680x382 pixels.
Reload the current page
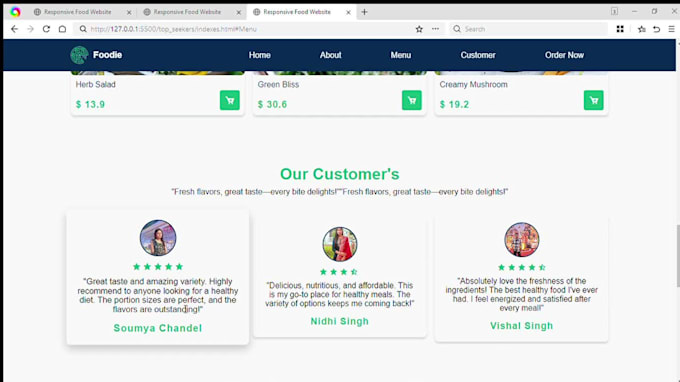(x=46, y=29)
